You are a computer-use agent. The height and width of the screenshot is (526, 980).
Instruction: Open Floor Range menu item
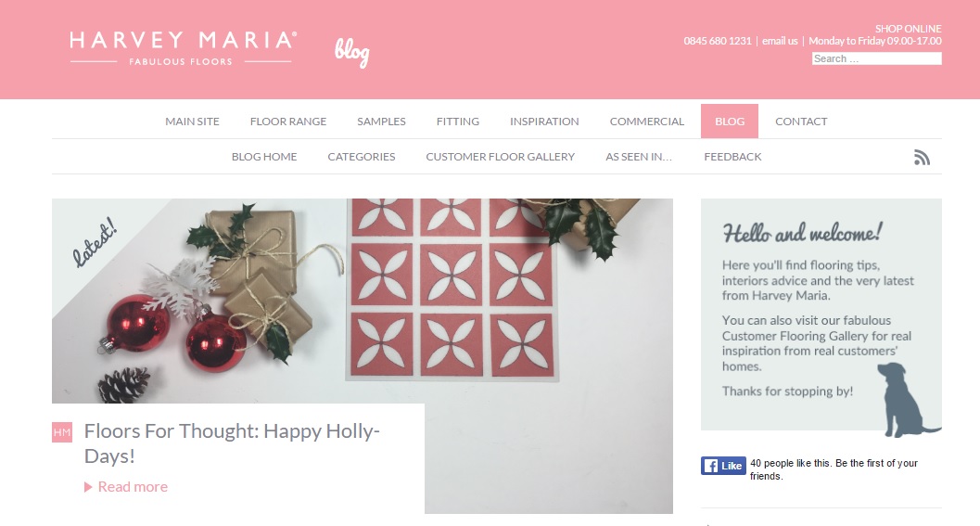(x=288, y=122)
